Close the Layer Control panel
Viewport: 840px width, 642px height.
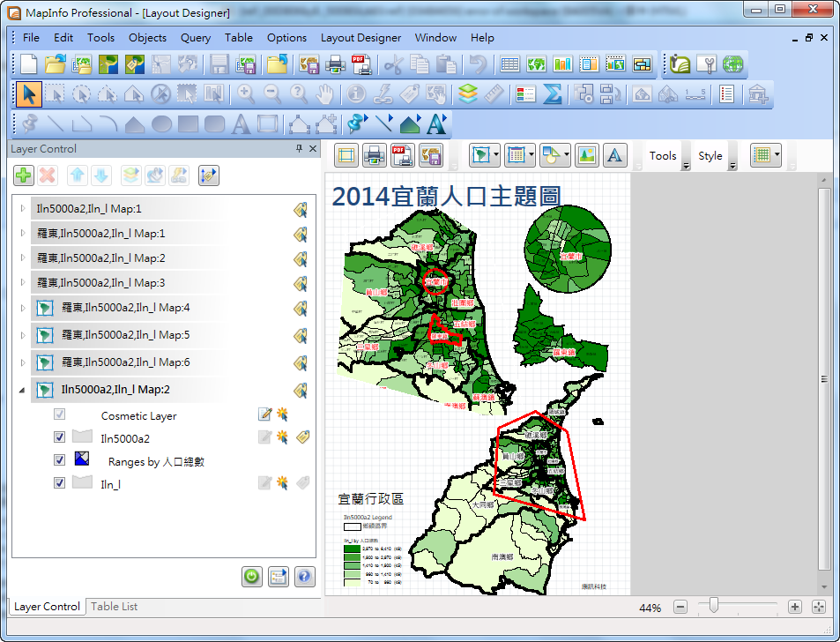(313, 148)
